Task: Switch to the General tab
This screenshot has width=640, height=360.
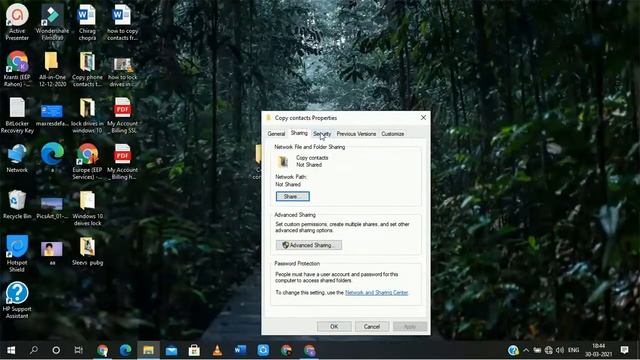Action: [x=276, y=133]
